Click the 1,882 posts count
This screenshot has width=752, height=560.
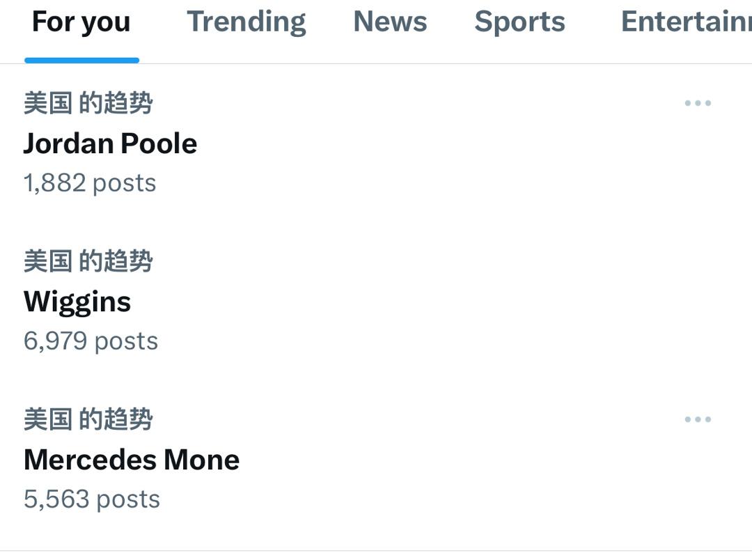point(90,183)
